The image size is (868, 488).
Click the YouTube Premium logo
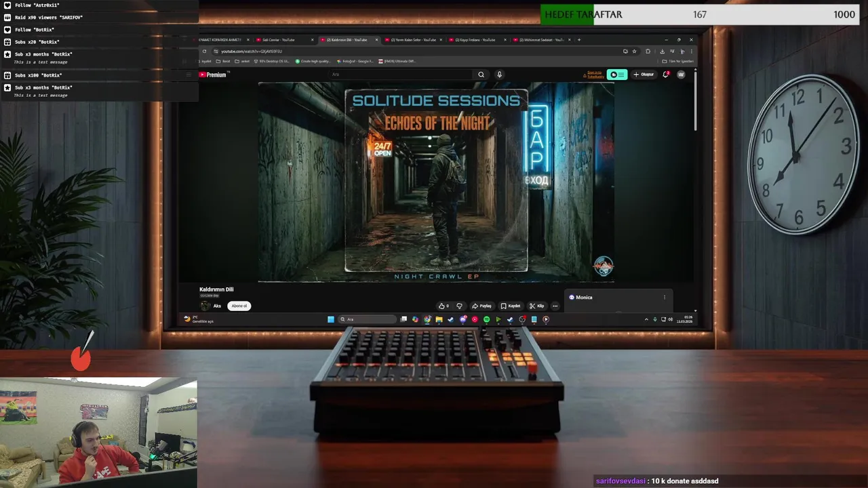tap(213, 75)
